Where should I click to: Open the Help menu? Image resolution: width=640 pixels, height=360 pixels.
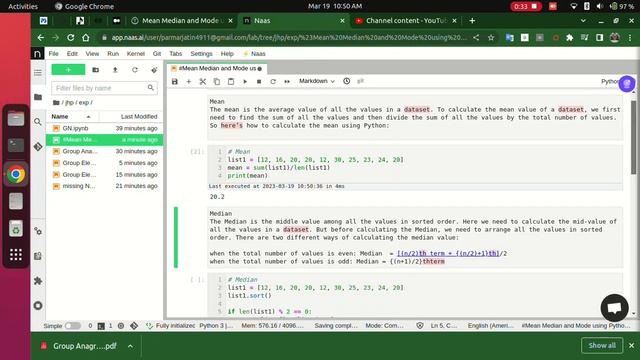pos(227,53)
